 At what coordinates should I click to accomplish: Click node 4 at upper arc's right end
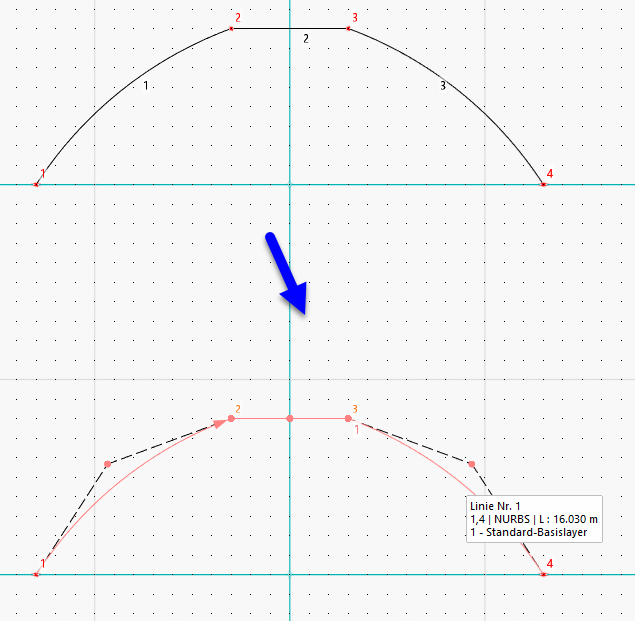(x=543, y=185)
